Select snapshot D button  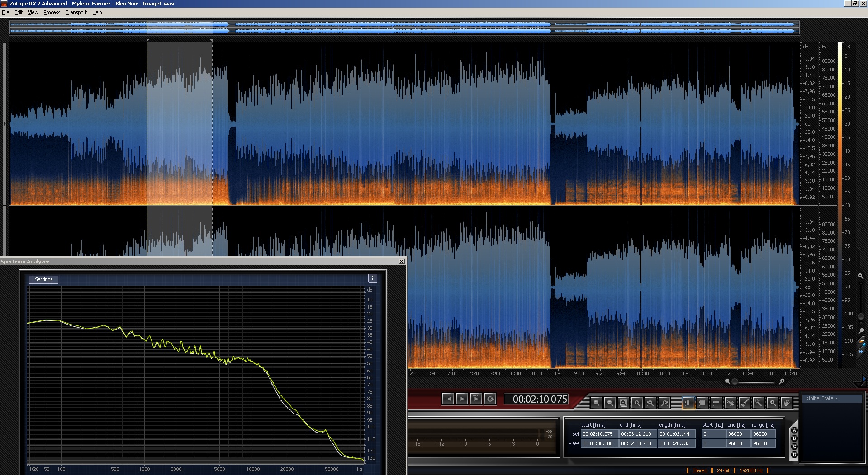794,455
